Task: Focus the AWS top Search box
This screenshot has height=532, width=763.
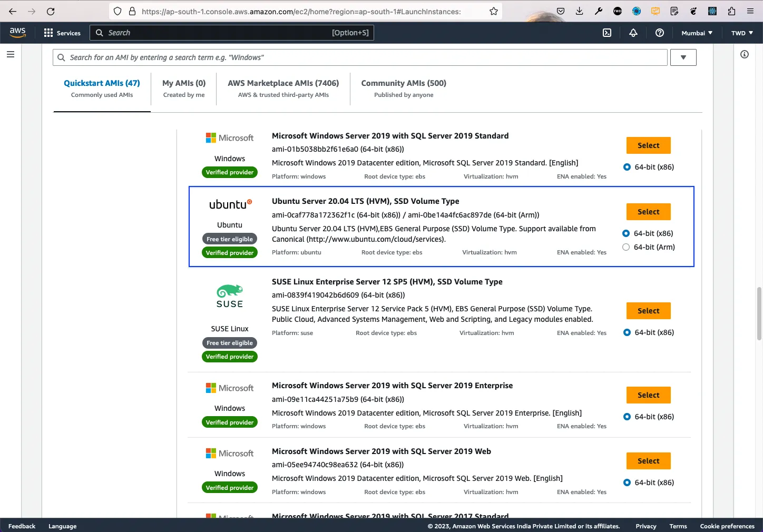Action: (x=232, y=33)
